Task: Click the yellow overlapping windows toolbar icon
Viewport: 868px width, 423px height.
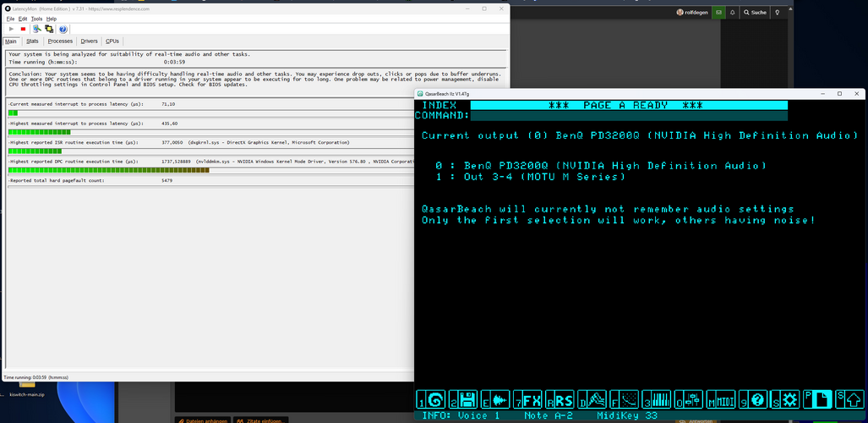Action: (x=49, y=29)
